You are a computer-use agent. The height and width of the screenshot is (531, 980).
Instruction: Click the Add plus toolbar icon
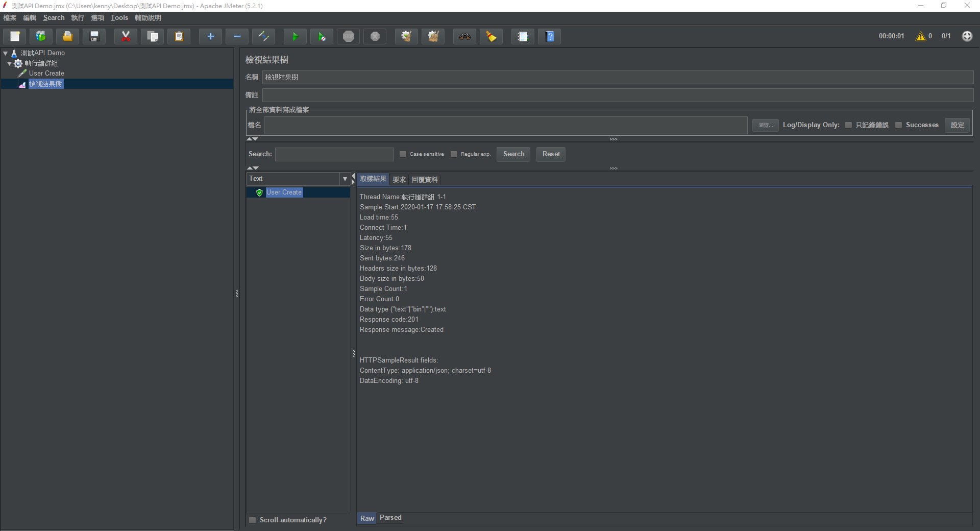pyautogui.click(x=210, y=36)
